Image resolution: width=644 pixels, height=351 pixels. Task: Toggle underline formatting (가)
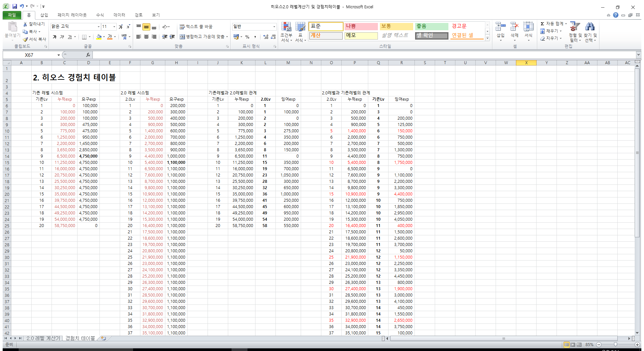coord(70,37)
